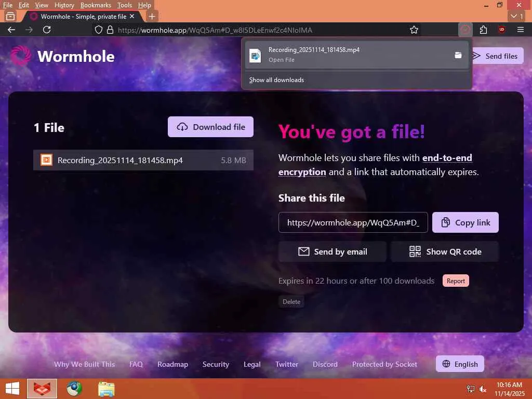Open the Firefox View icon

tap(10, 16)
